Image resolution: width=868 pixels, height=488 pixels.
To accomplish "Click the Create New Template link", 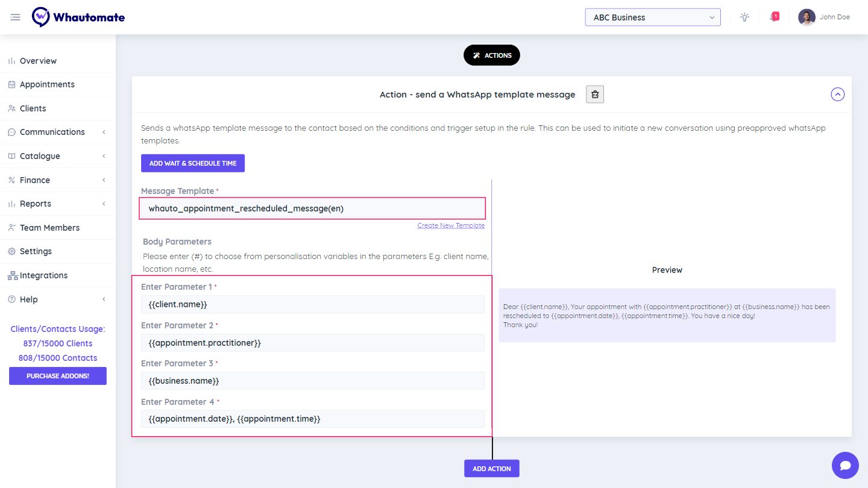I will (x=451, y=225).
